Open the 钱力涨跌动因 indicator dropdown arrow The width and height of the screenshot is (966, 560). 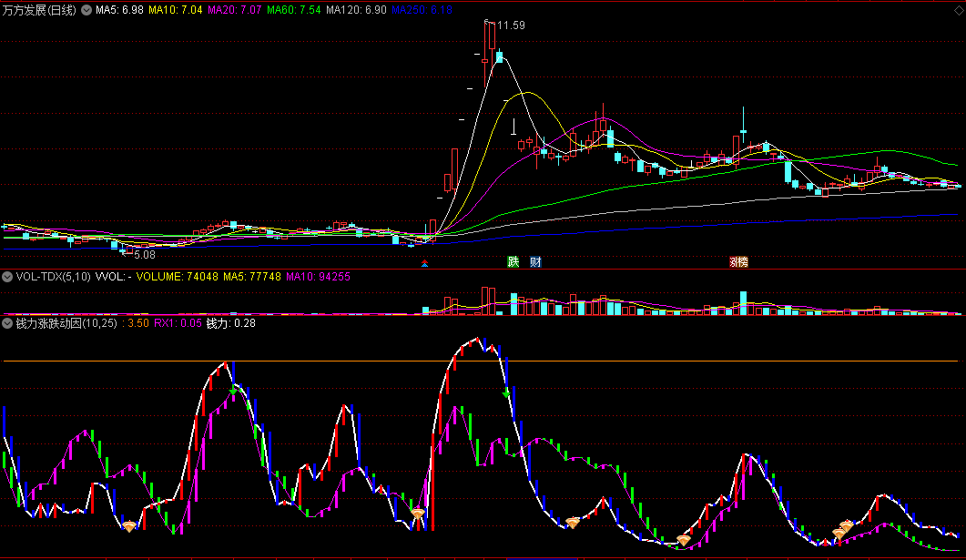[7, 323]
